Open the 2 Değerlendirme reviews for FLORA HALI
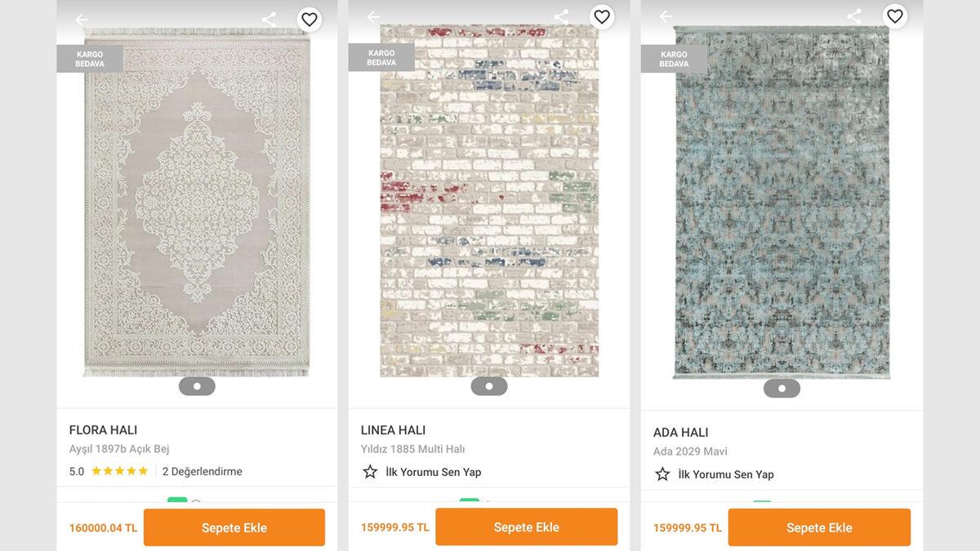This screenshot has width=980, height=551. (200, 471)
